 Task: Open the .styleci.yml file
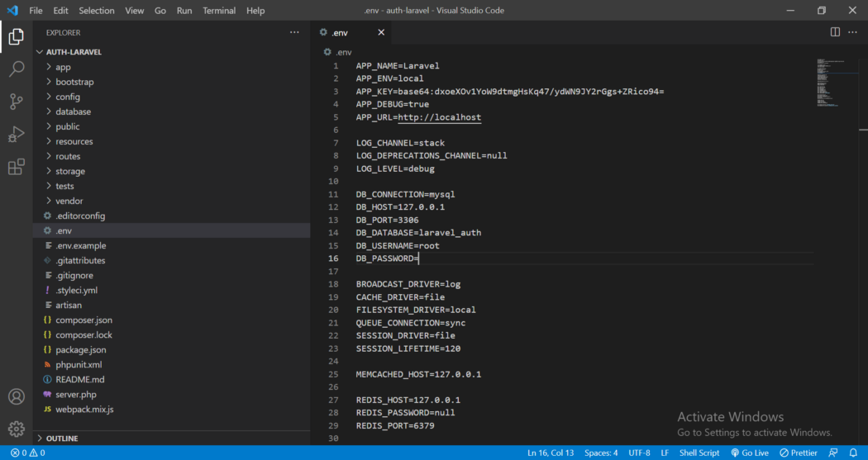click(172, 290)
